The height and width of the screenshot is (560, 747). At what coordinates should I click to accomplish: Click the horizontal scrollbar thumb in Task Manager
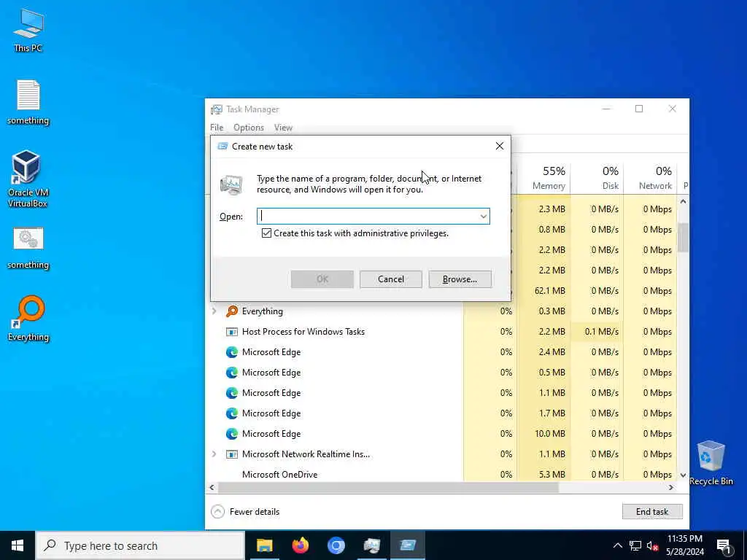click(x=388, y=488)
